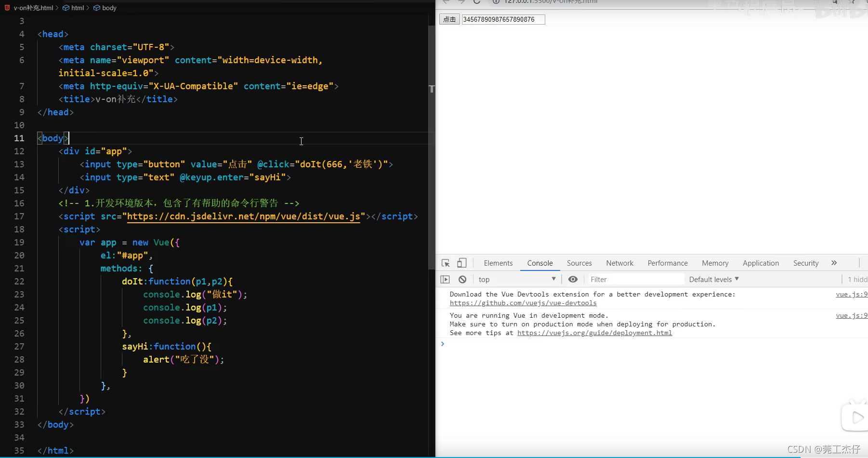The image size is (868, 458).
Task: Click the 'var app = new Vue({' line
Action: click(130, 242)
